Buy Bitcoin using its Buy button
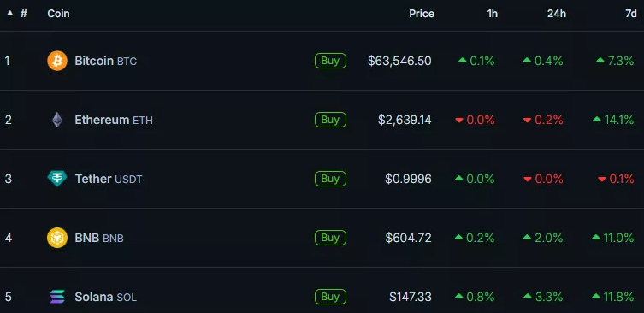The width and height of the screenshot is (644, 313). click(x=330, y=61)
